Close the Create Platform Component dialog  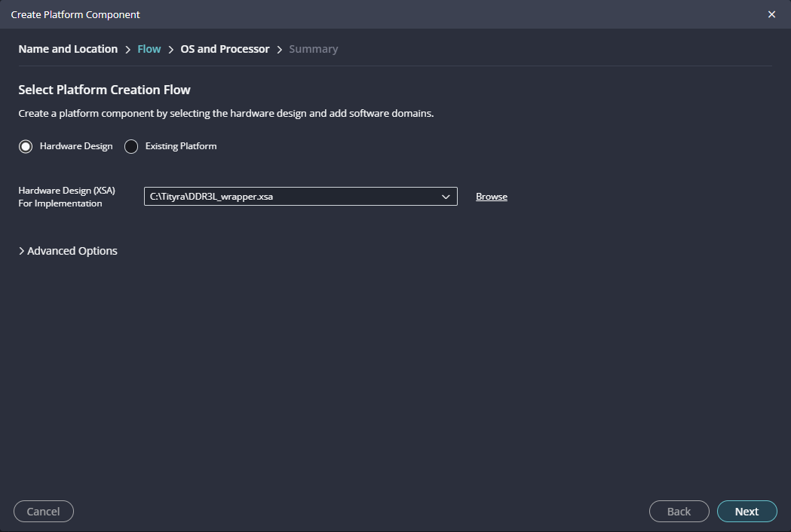tap(771, 14)
